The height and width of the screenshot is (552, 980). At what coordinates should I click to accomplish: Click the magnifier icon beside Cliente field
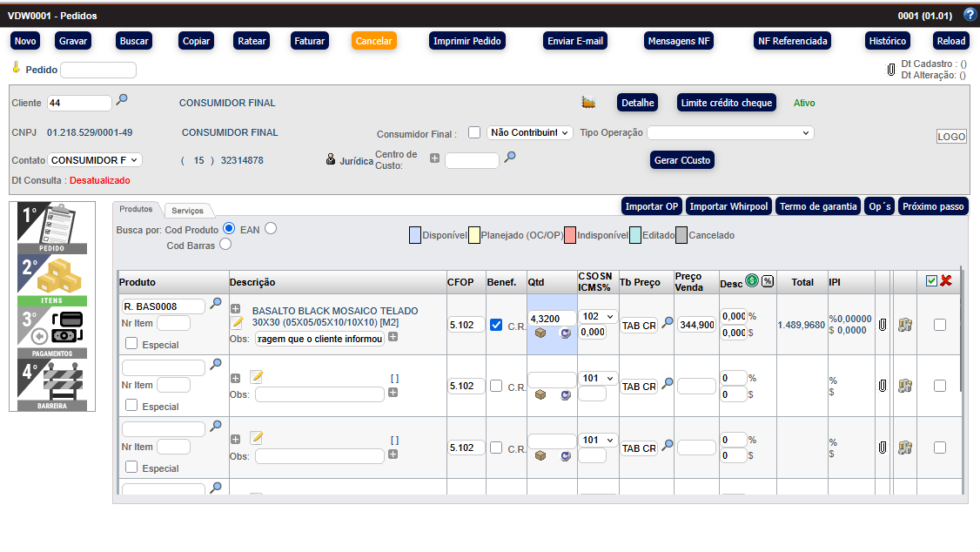click(122, 100)
